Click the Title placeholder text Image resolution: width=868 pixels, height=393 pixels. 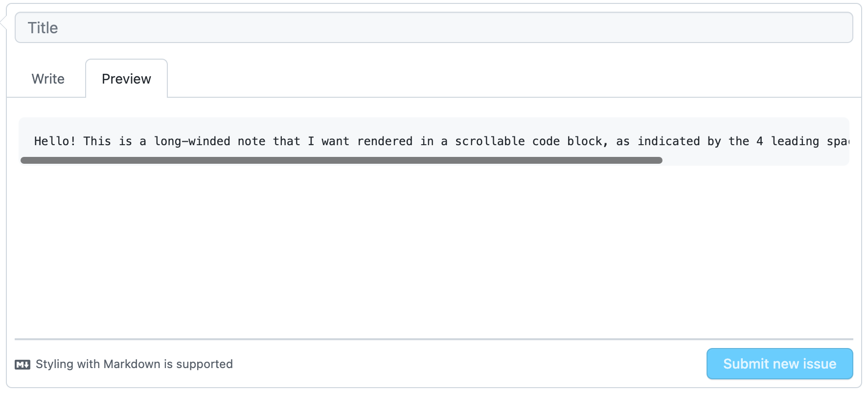tap(43, 27)
